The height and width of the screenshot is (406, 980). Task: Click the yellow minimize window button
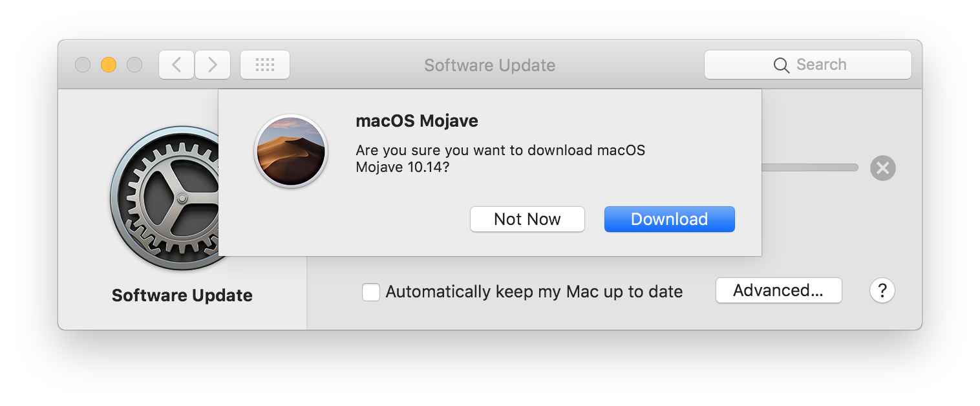[x=109, y=65]
